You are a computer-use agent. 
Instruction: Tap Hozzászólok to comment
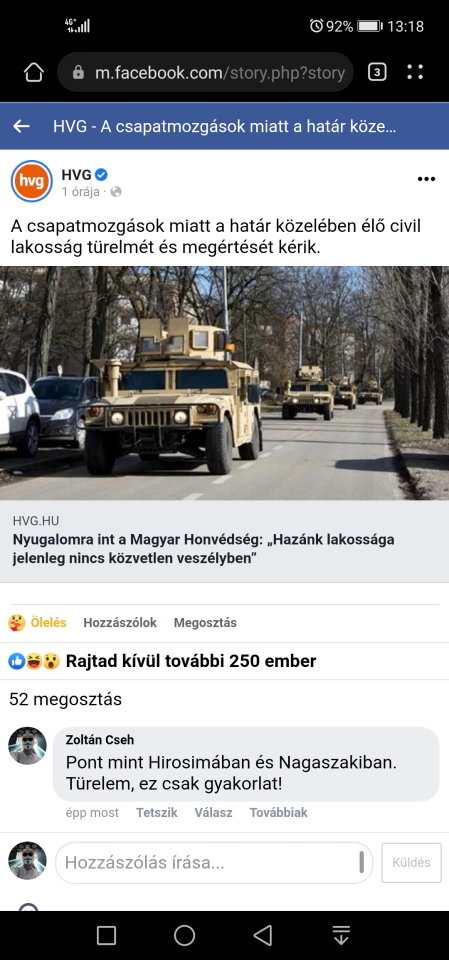(120, 623)
